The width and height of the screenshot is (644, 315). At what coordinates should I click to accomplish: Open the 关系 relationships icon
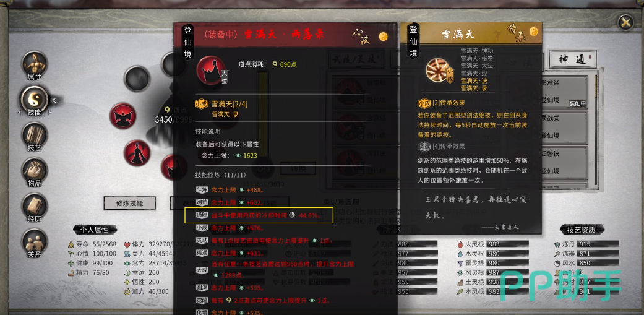35,241
